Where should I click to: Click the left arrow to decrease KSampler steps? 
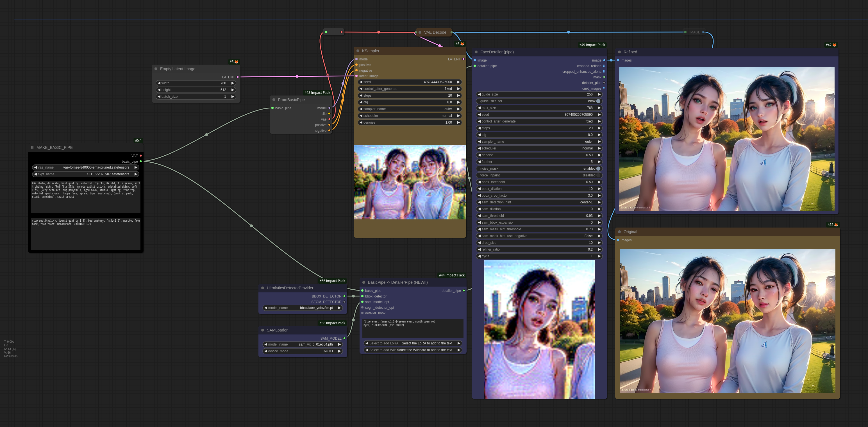click(x=361, y=96)
